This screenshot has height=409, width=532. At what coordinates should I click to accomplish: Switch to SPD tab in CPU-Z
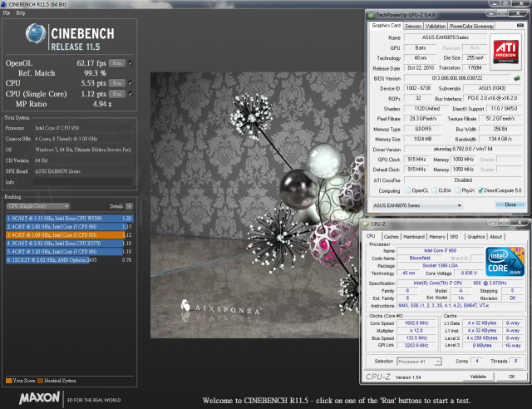pyautogui.click(x=455, y=237)
